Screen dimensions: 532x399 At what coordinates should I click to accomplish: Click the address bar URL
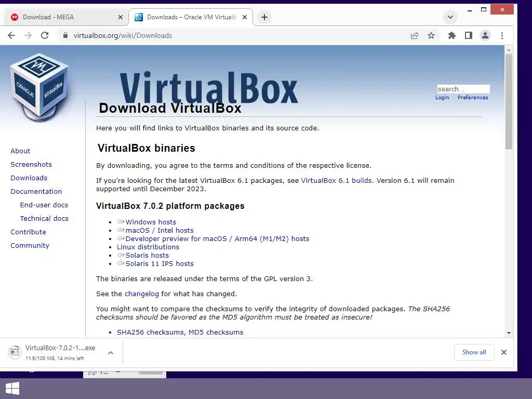[x=123, y=35]
